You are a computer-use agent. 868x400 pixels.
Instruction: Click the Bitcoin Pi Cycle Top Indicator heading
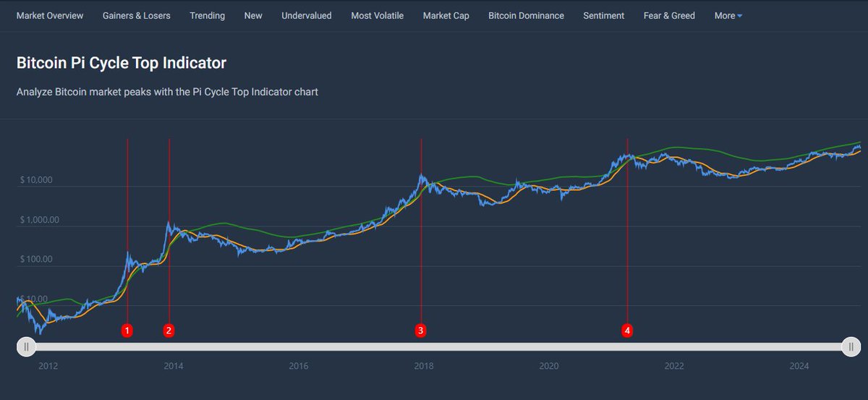122,63
